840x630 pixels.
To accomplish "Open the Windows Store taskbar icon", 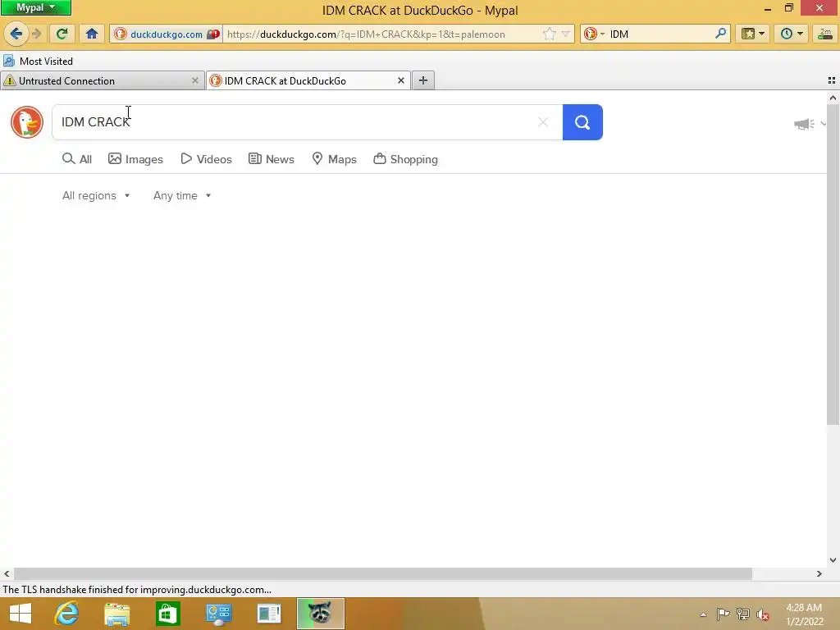I will pyautogui.click(x=167, y=614).
